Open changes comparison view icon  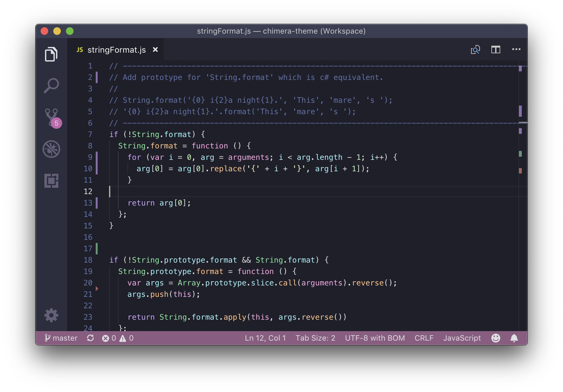point(475,49)
